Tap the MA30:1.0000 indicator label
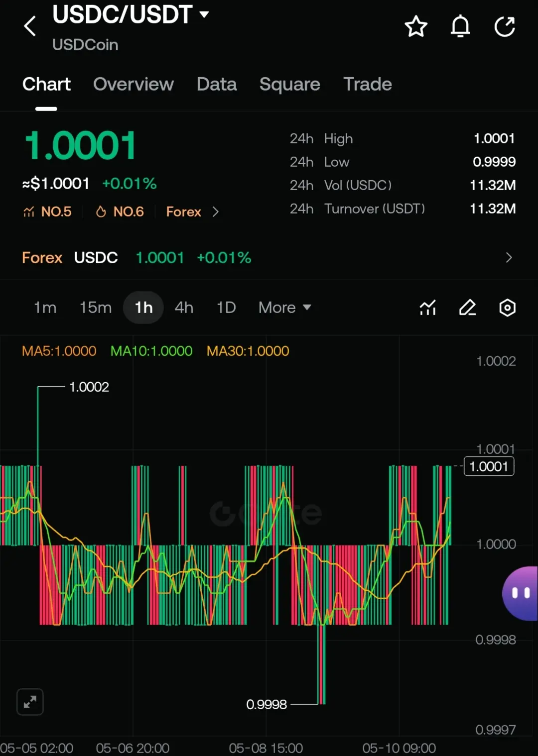 (x=248, y=351)
